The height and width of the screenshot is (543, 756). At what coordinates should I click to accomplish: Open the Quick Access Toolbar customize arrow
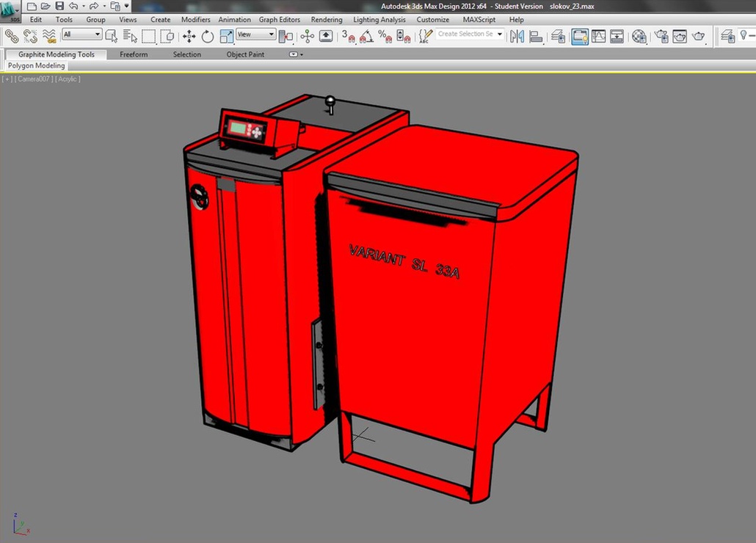tap(127, 7)
